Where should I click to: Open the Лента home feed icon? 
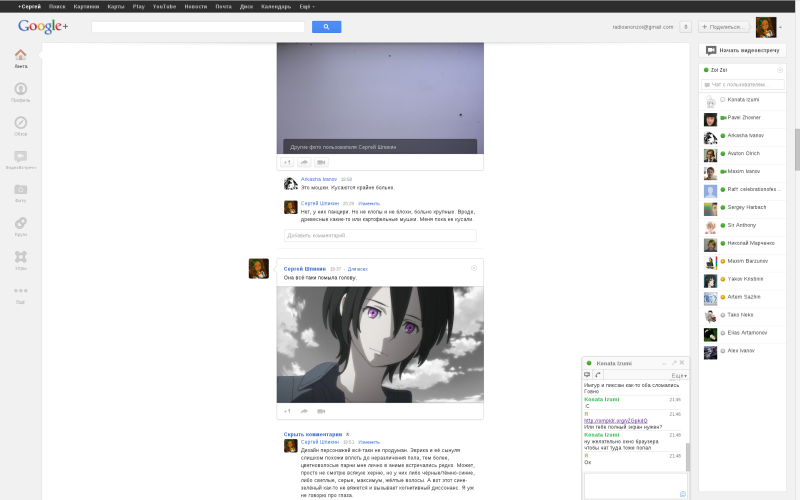(20, 55)
